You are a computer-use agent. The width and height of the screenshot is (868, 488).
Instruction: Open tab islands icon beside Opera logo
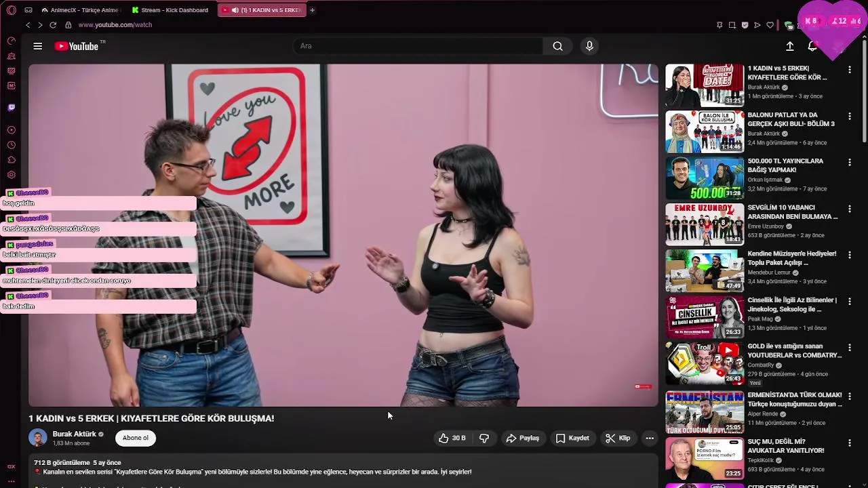point(28,10)
